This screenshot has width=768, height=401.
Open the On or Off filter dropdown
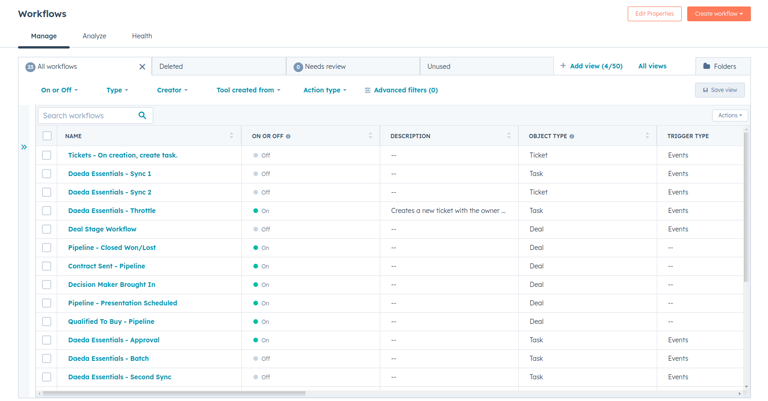point(59,90)
